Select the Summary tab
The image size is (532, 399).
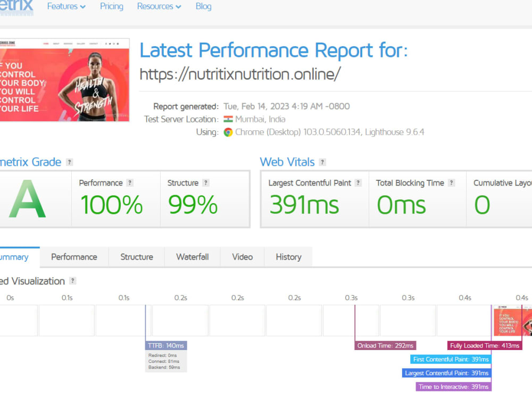tap(20, 257)
